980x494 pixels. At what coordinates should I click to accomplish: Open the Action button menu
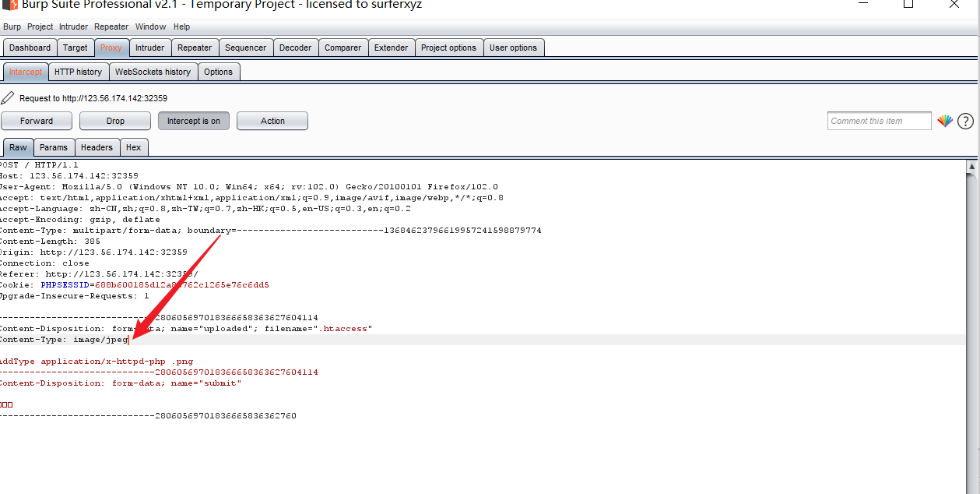coord(272,121)
